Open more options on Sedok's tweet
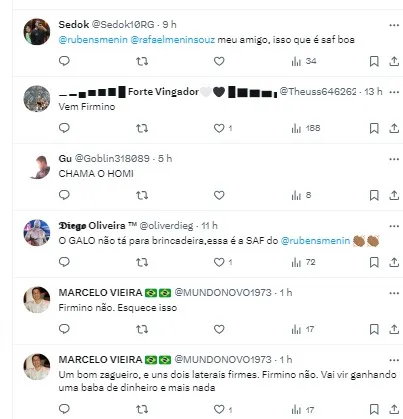The image size is (403, 419). (x=394, y=25)
